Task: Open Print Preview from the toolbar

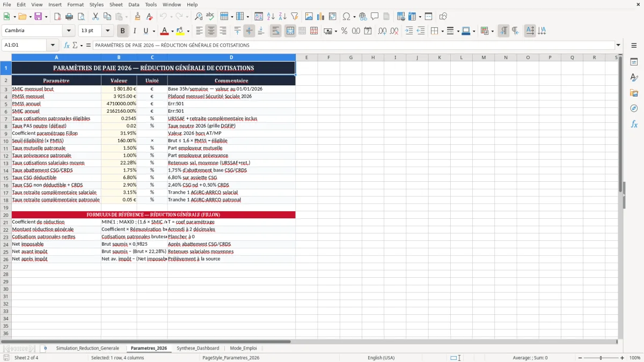Action: (80, 17)
